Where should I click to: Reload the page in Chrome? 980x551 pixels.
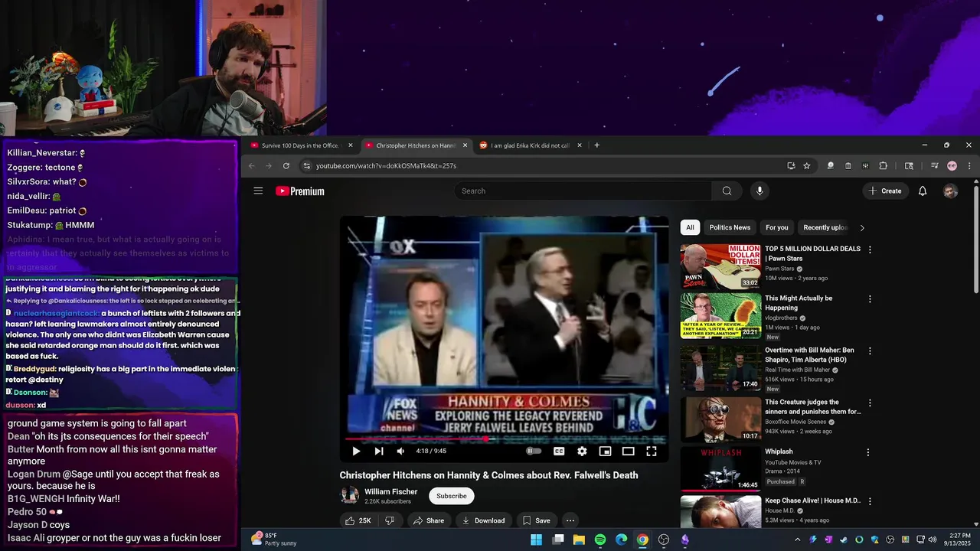point(286,166)
